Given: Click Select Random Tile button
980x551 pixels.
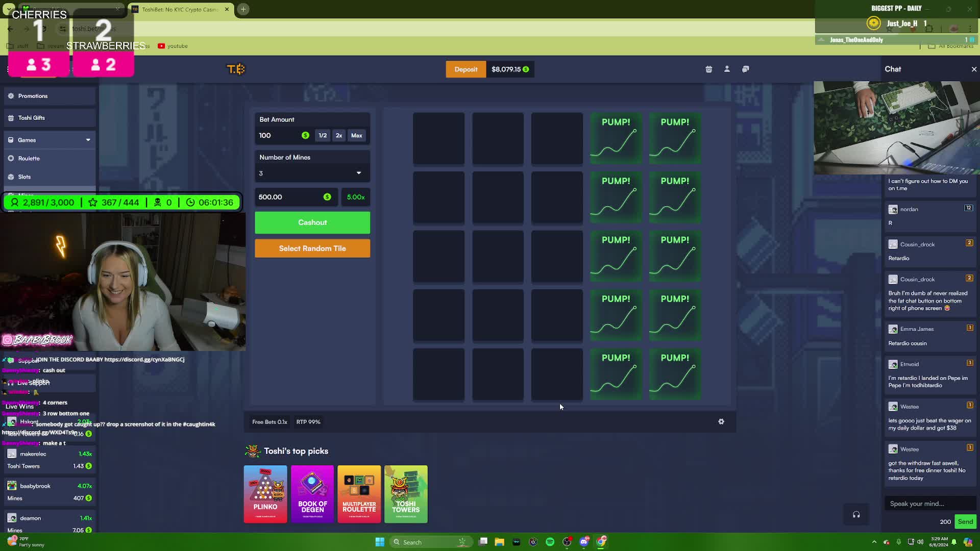Looking at the screenshot, I should pos(312,248).
